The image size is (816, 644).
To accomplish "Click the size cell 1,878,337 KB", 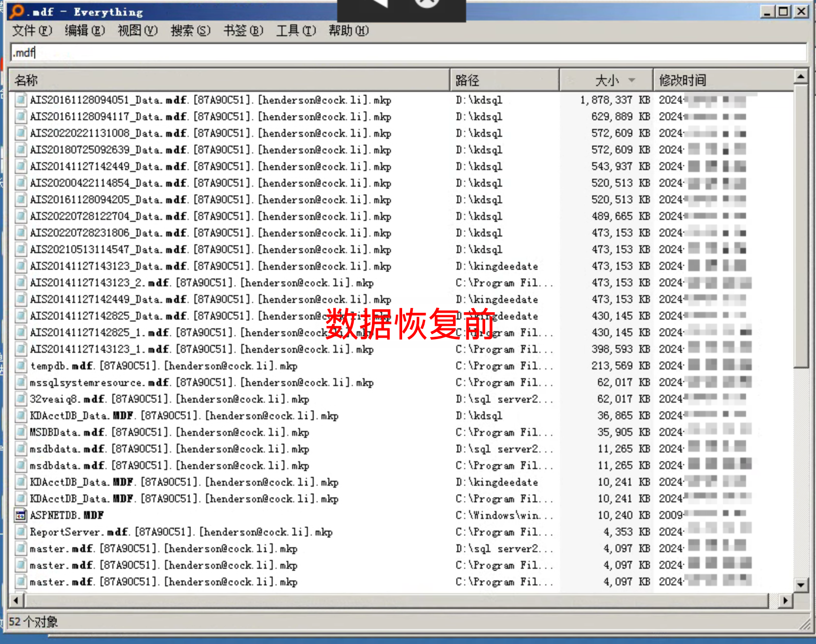I will coord(615,100).
